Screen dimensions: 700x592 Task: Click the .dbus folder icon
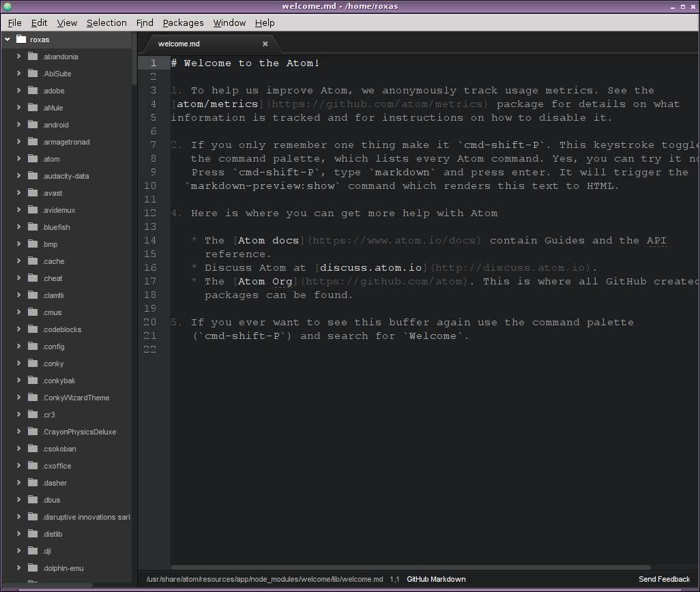[x=33, y=499]
